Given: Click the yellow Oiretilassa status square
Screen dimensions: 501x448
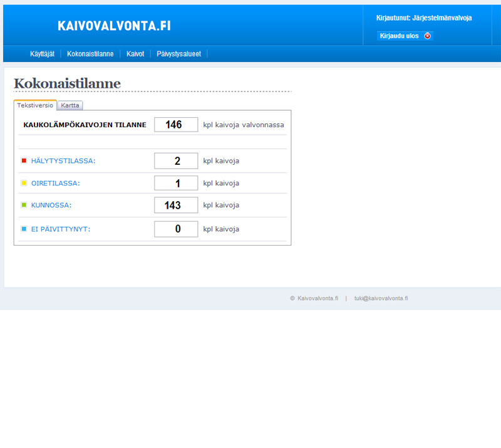Looking at the screenshot, I should [24, 183].
